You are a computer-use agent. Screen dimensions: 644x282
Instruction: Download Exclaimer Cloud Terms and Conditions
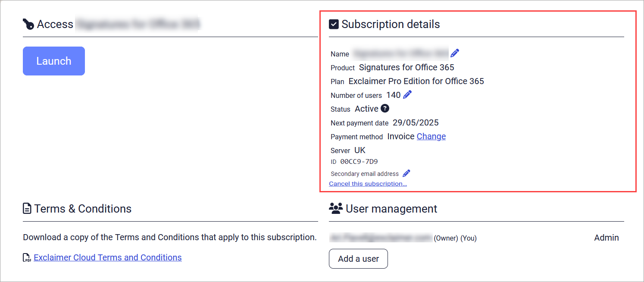click(107, 257)
